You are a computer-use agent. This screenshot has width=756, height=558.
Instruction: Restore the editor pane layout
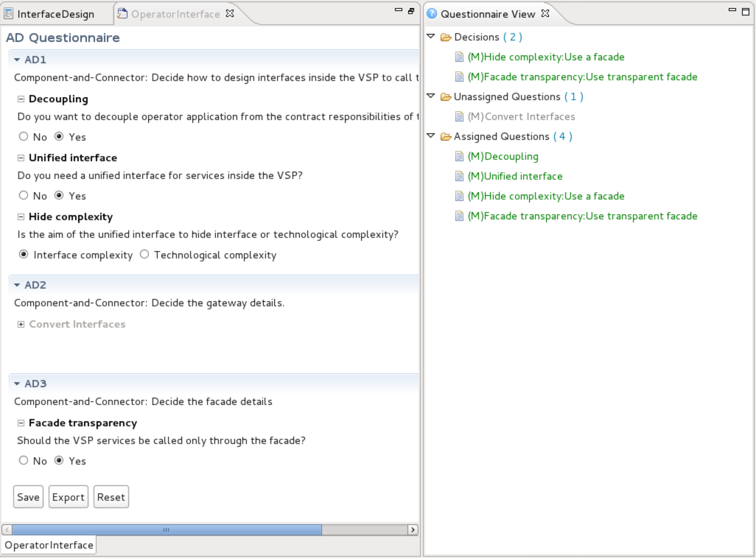pos(411,11)
